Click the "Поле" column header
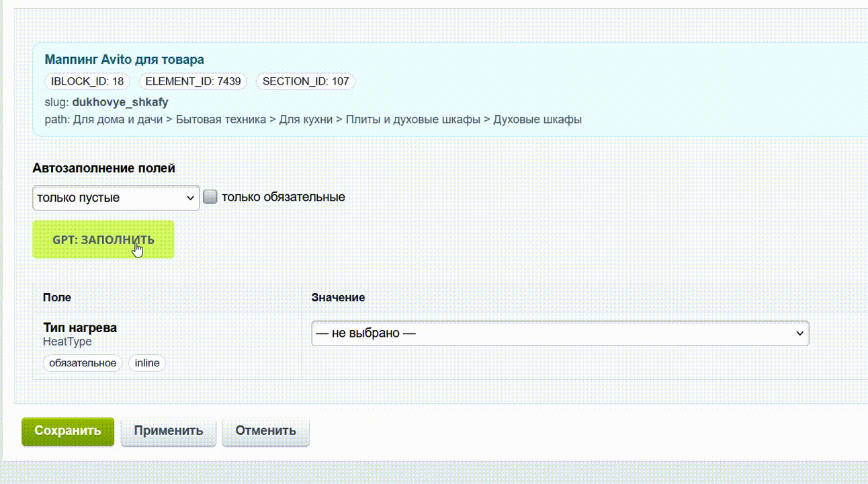 57,297
